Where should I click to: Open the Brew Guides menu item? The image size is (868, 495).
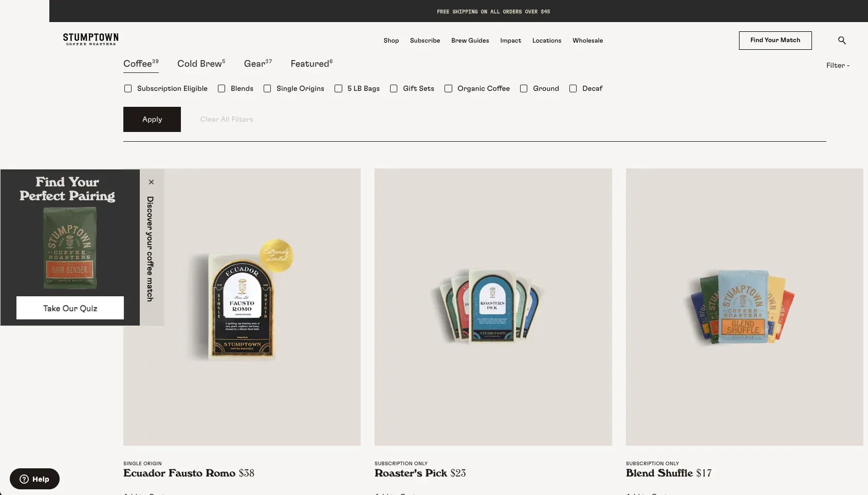[x=470, y=41]
